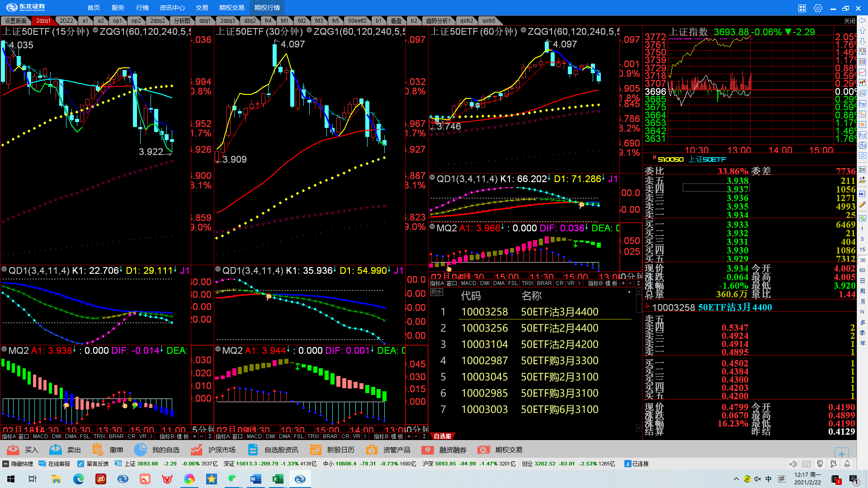
Task: Open 我的自选 pie chart icon
Action: click(141, 450)
